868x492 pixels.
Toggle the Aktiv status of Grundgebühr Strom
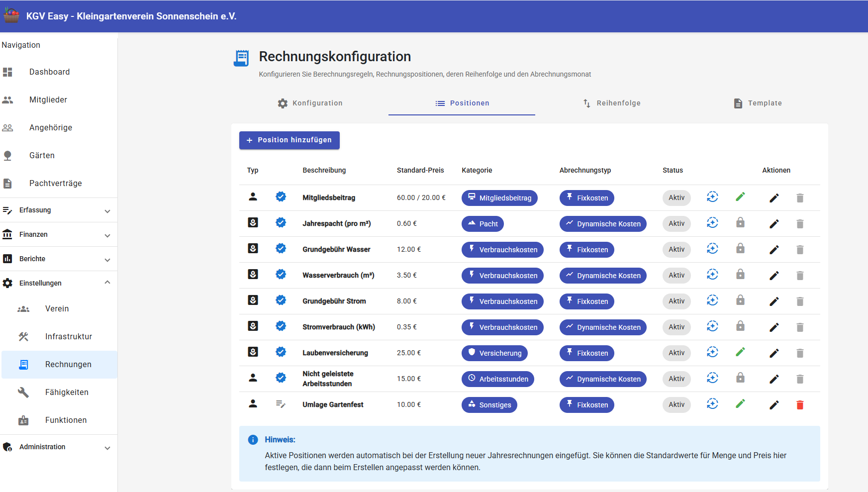click(676, 301)
